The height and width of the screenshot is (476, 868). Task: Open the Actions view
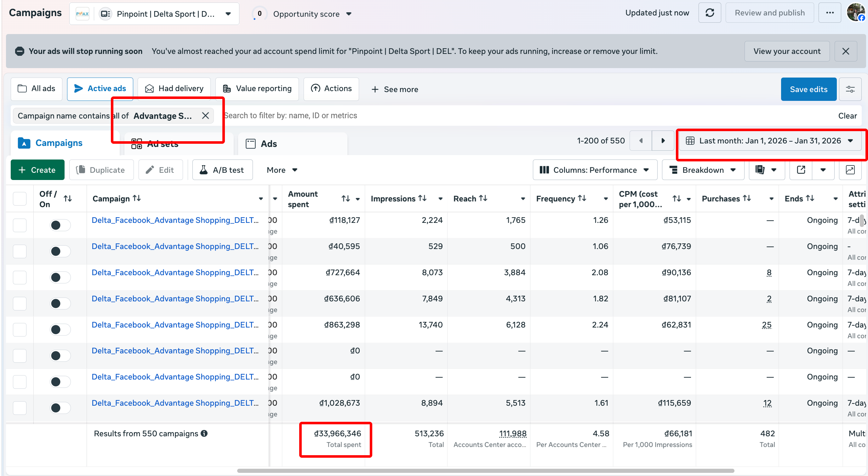pos(331,89)
